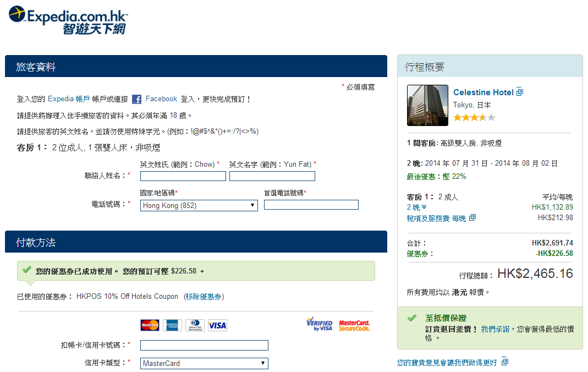Click the American Express card logo
This screenshot has width=588, height=372.
coord(172,325)
